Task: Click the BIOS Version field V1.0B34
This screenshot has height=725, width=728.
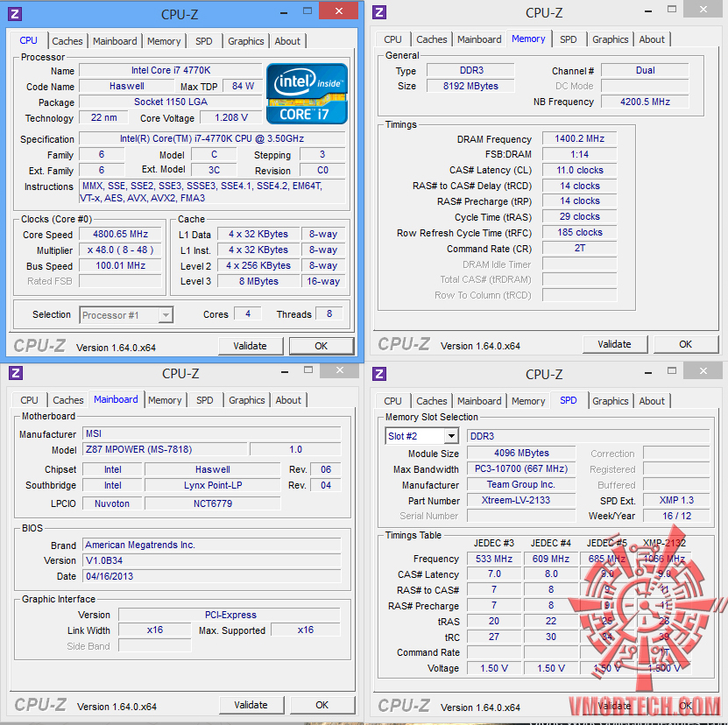Action: tap(212, 560)
